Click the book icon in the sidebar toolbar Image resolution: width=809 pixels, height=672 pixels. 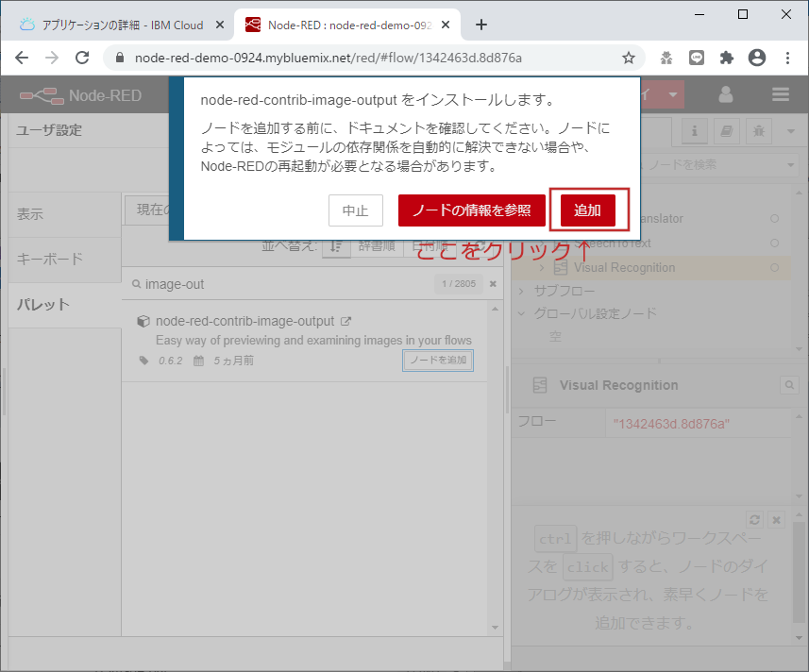[x=727, y=131]
